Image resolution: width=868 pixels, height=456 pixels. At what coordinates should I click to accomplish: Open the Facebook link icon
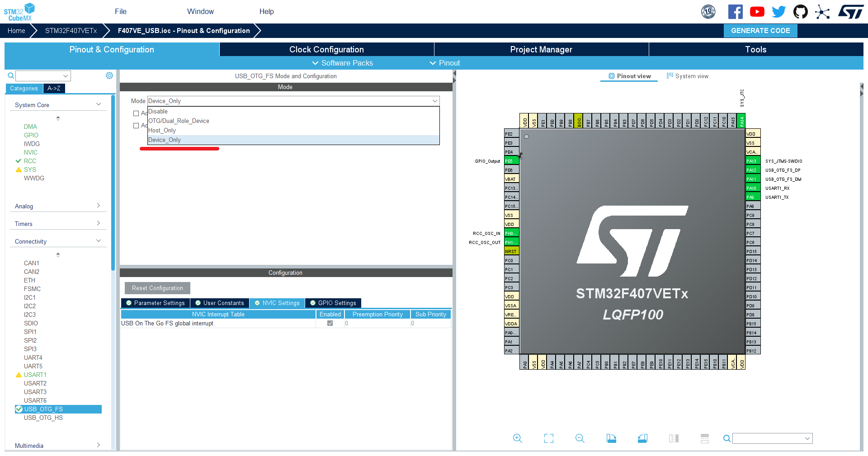[x=736, y=12]
